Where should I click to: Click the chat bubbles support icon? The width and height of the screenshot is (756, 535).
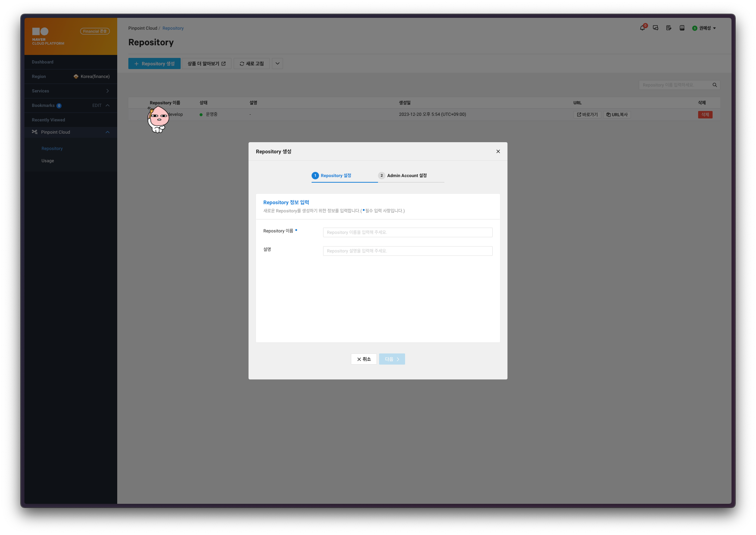[x=655, y=28]
